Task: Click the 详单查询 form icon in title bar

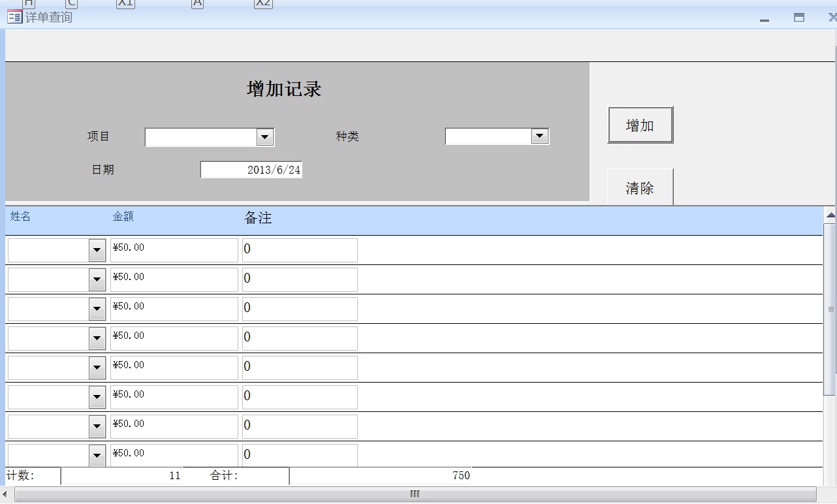Action: pyautogui.click(x=14, y=17)
